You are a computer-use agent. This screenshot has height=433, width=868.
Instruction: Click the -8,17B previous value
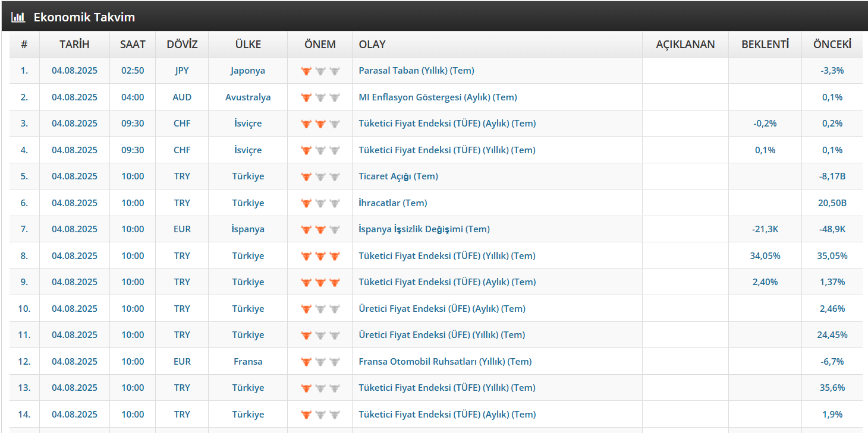832,176
